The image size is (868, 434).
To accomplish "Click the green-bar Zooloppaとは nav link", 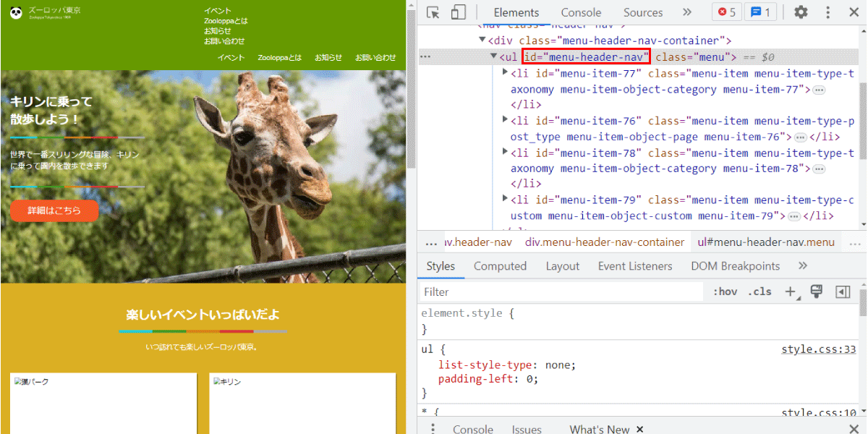I will pyautogui.click(x=279, y=58).
